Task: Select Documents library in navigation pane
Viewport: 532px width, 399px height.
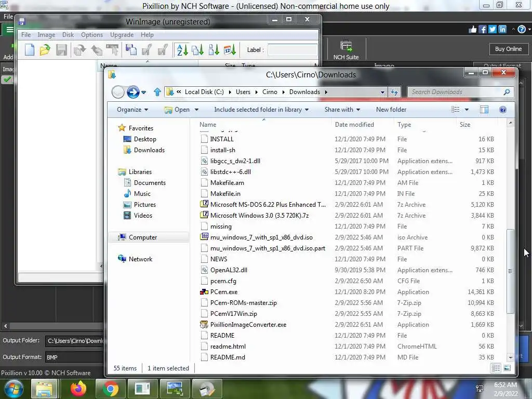Action: click(150, 183)
